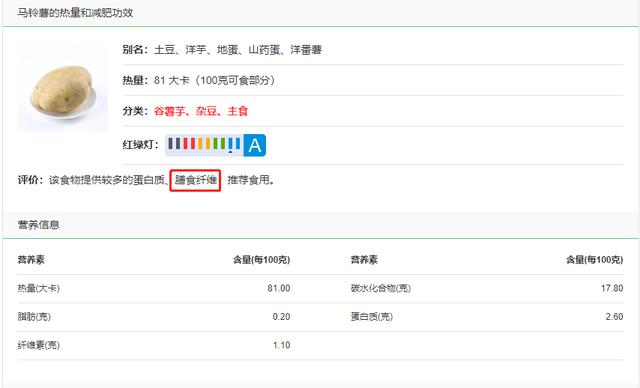This screenshot has height=388, width=640.
Task: Click the 热量(大卡) row label
Action: click(x=38, y=288)
